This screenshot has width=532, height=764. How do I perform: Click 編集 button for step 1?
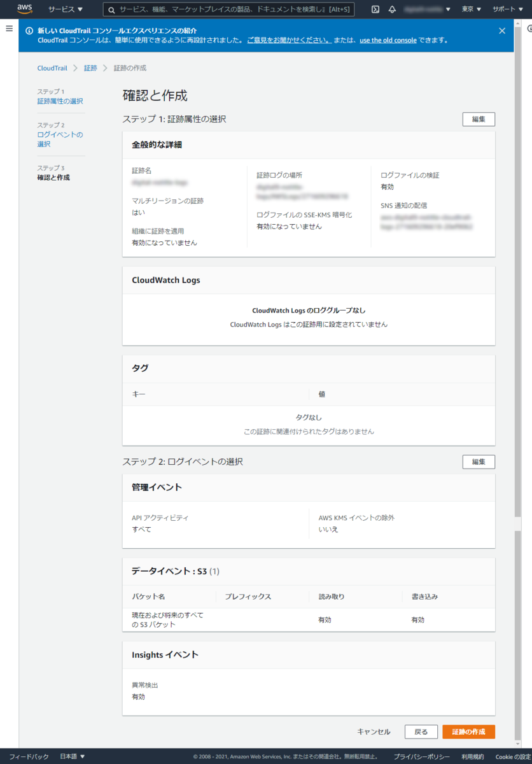point(479,119)
